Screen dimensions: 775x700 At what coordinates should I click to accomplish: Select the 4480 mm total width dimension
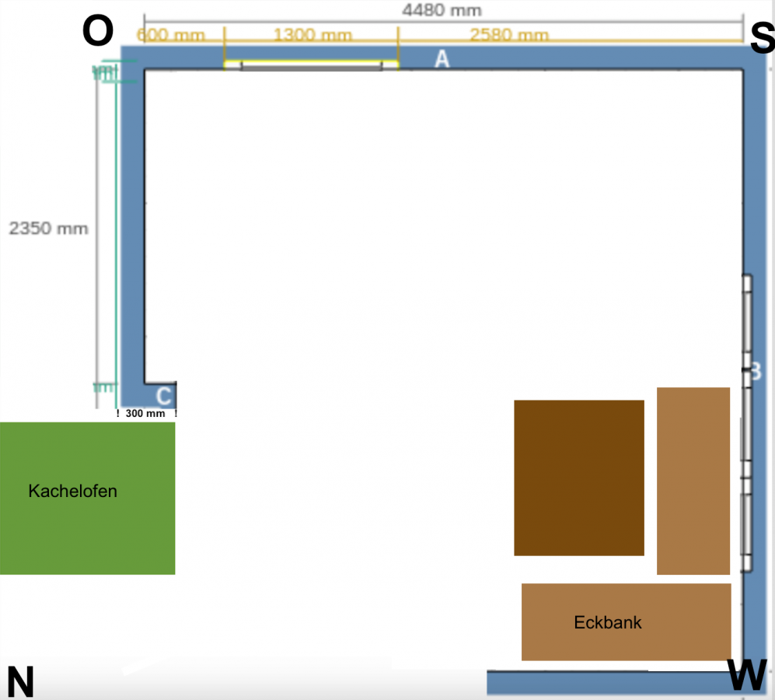[442, 10]
